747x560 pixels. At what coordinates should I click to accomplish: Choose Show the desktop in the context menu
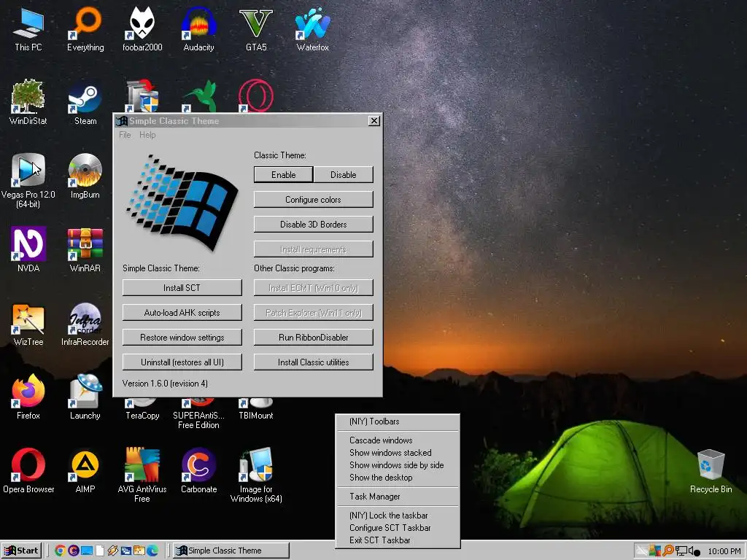click(398, 478)
